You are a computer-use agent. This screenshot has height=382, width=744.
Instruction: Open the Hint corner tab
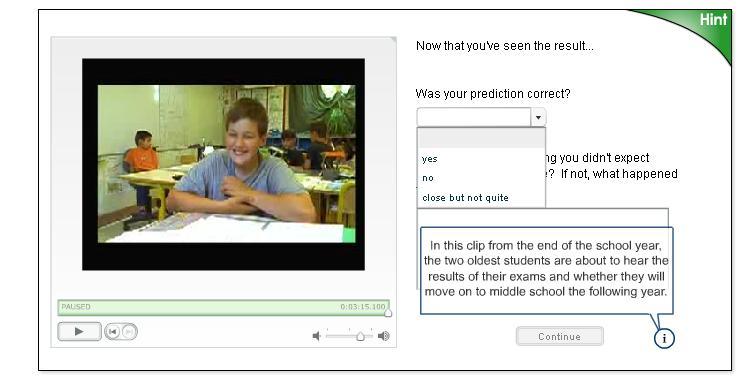coord(713,20)
